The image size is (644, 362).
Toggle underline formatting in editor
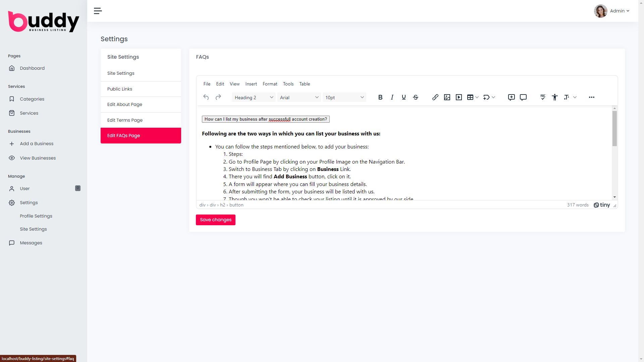coord(404,97)
